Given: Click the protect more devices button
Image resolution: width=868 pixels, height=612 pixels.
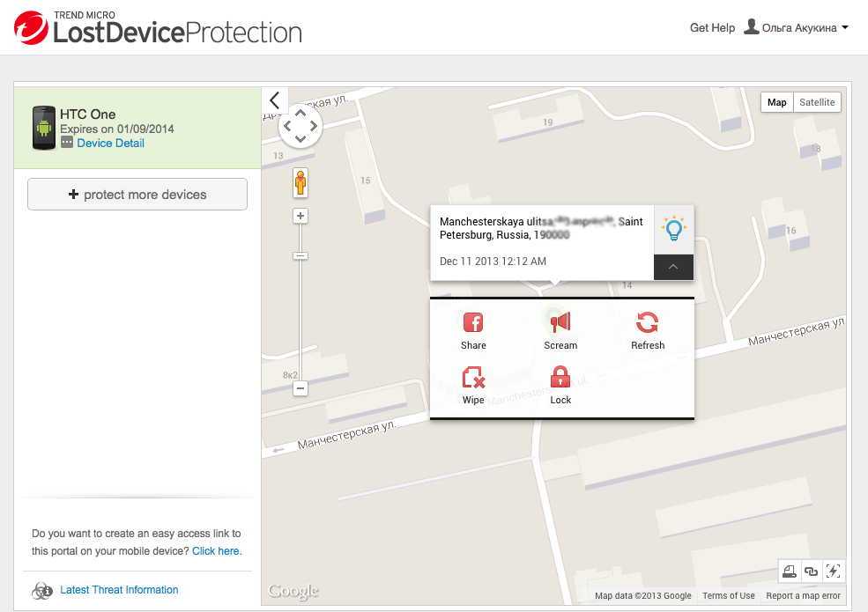Looking at the screenshot, I should click(137, 195).
